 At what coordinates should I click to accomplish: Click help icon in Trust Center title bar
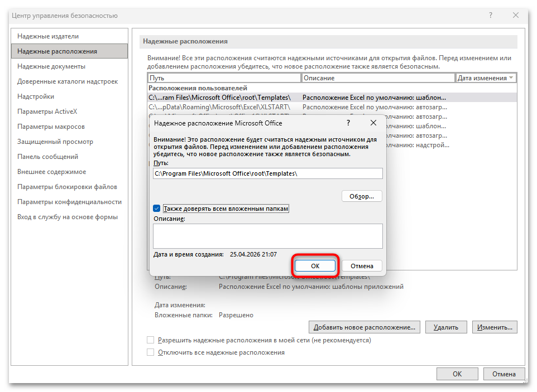pos(491,15)
